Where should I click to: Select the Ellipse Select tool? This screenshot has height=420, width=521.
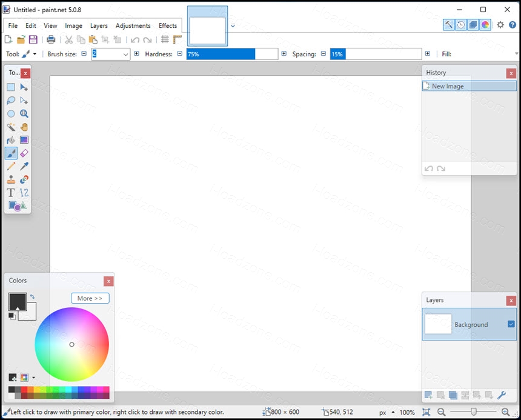pos(11,114)
